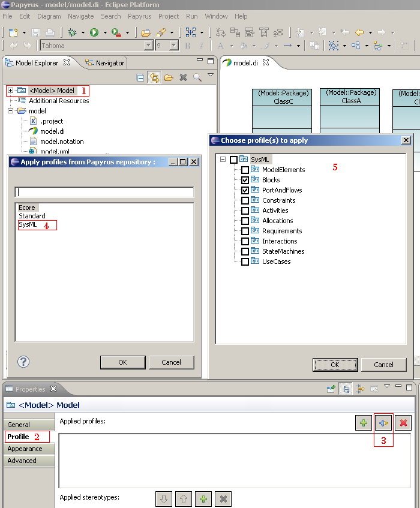The width and height of the screenshot is (420, 508).
Task: Click the green Run icon
Action: coord(94,32)
